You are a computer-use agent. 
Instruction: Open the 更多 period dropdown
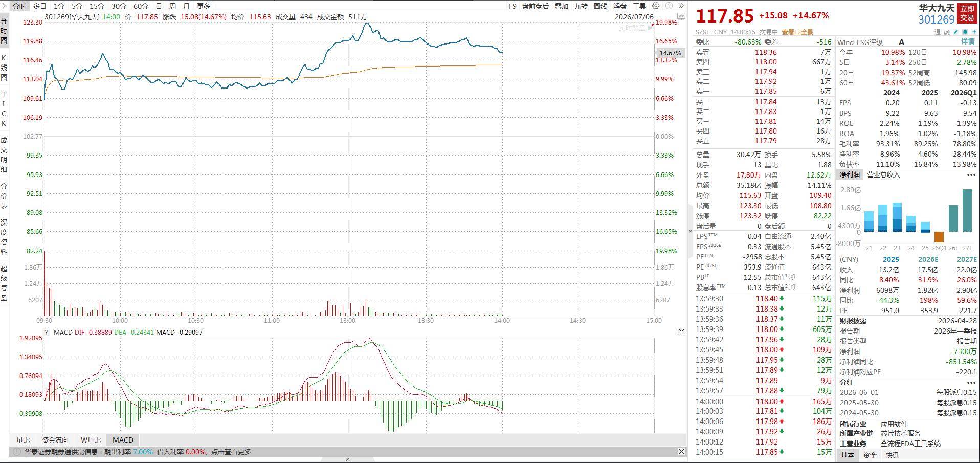pyautogui.click(x=204, y=6)
